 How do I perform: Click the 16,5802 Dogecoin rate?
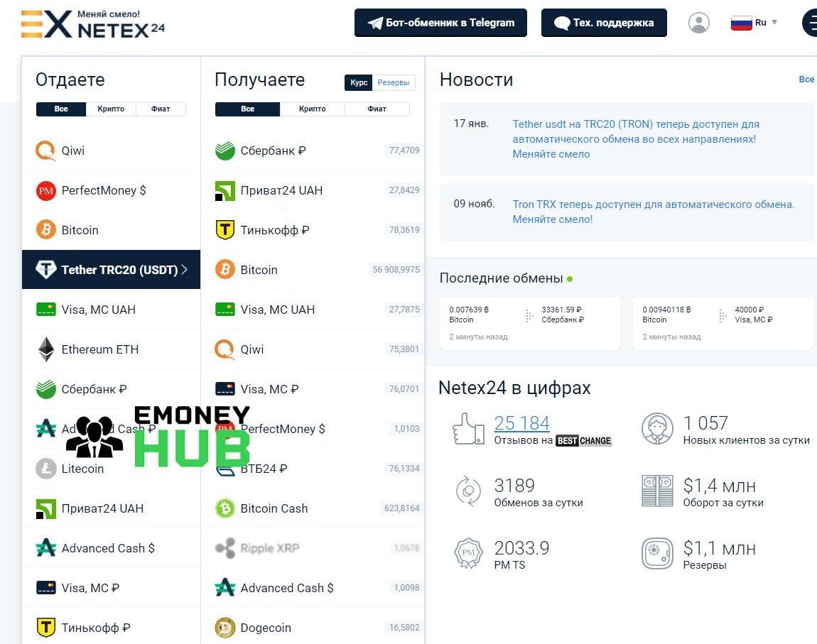point(404,628)
